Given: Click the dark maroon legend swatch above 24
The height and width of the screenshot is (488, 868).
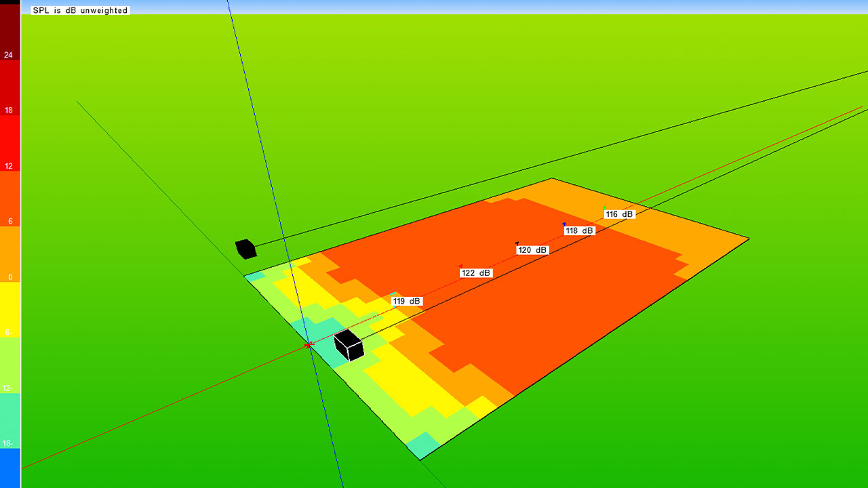Looking at the screenshot, I should tap(9, 27).
